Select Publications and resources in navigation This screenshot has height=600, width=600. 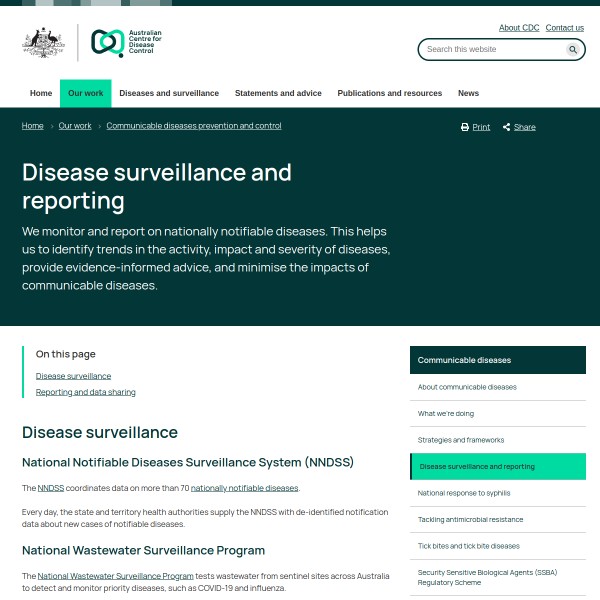390,93
